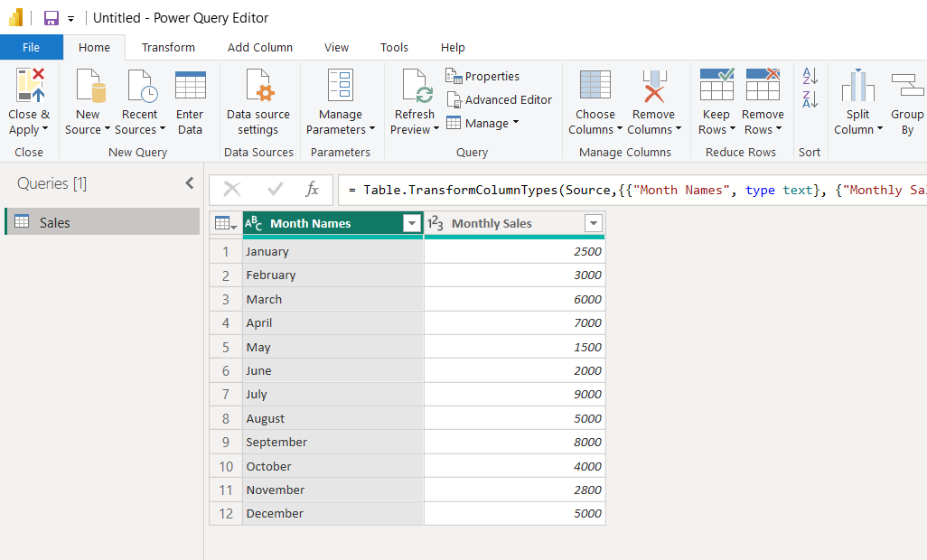The width and height of the screenshot is (927, 560).
Task: Sort ascending with the A-Z icon
Action: click(x=810, y=77)
